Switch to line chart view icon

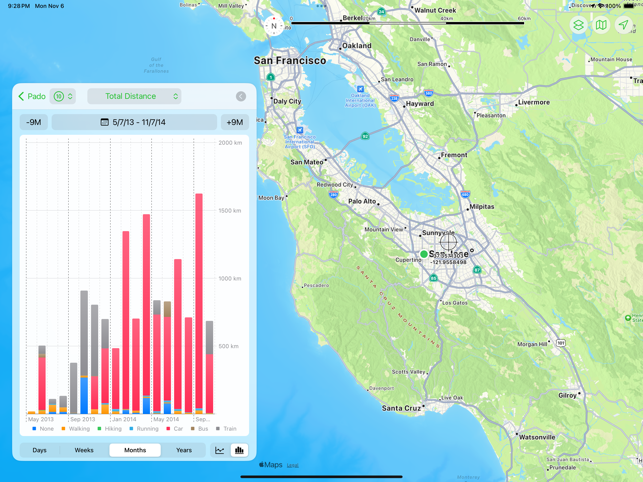click(219, 450)
